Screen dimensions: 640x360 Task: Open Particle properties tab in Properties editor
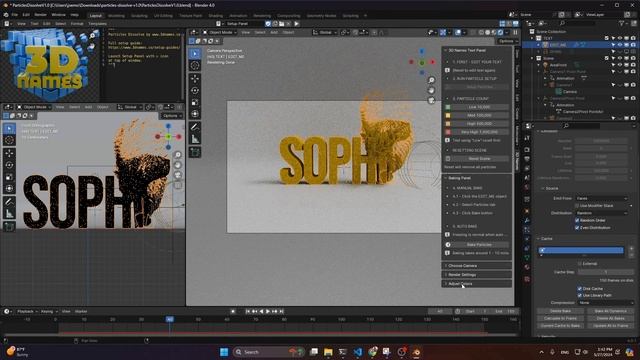click(527, 230)
